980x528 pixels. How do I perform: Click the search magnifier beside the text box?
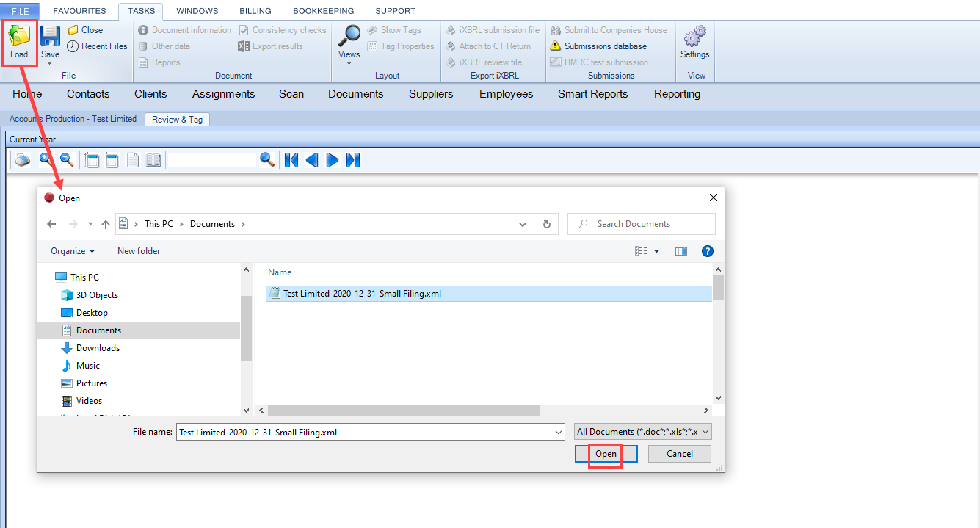[267, 160]
